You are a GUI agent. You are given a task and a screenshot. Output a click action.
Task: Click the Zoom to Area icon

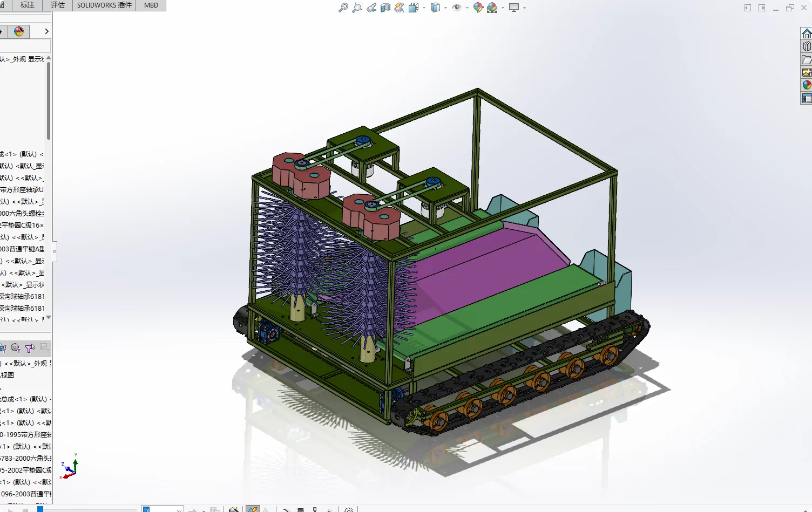[357, 8]
